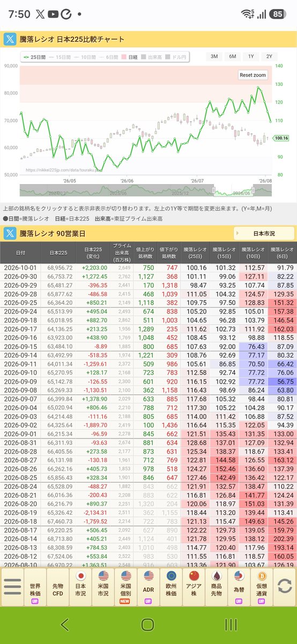
Task: Toggle 6日間 series in chart legend
Action: coord(108,56)
